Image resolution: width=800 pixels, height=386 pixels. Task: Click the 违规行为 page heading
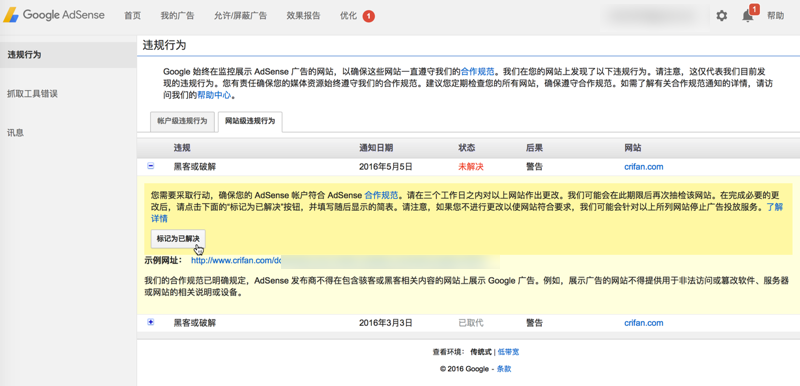click(x=164, y=45)
